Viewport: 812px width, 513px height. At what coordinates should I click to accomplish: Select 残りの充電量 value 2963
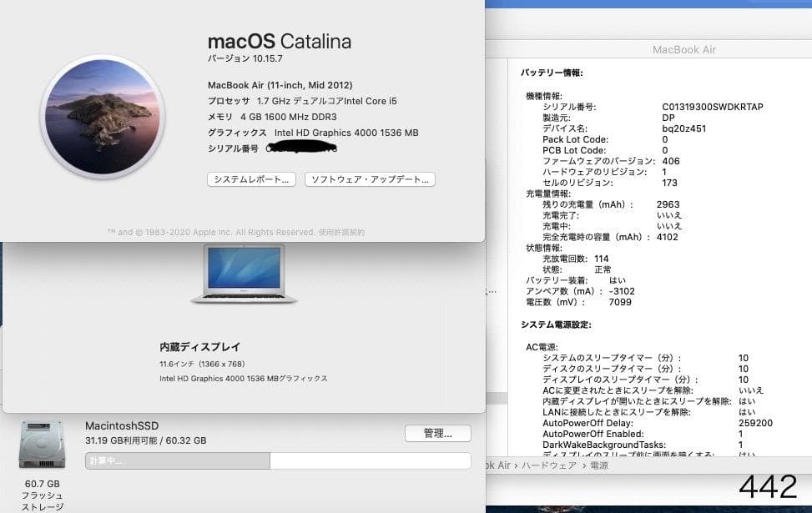coord(668,204)
